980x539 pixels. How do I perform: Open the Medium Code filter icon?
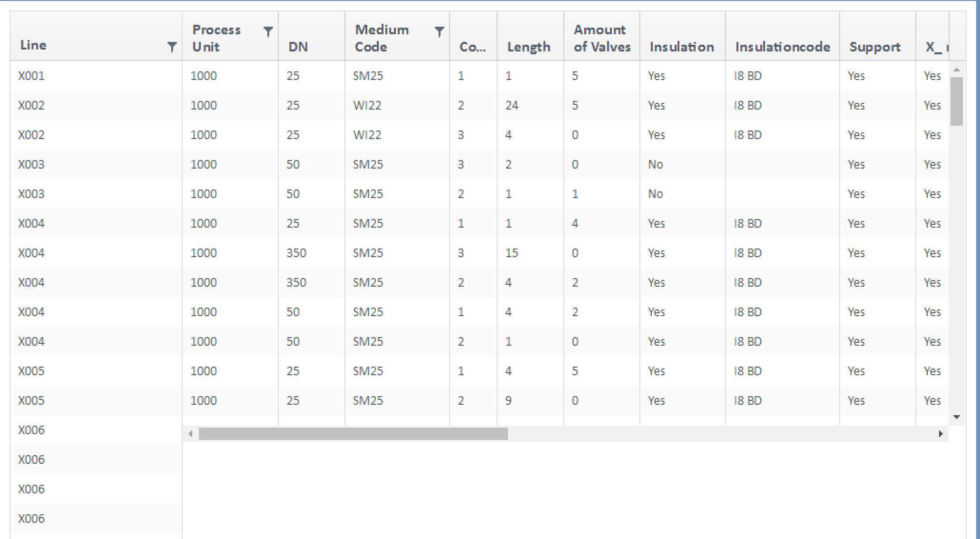point(440,32)
